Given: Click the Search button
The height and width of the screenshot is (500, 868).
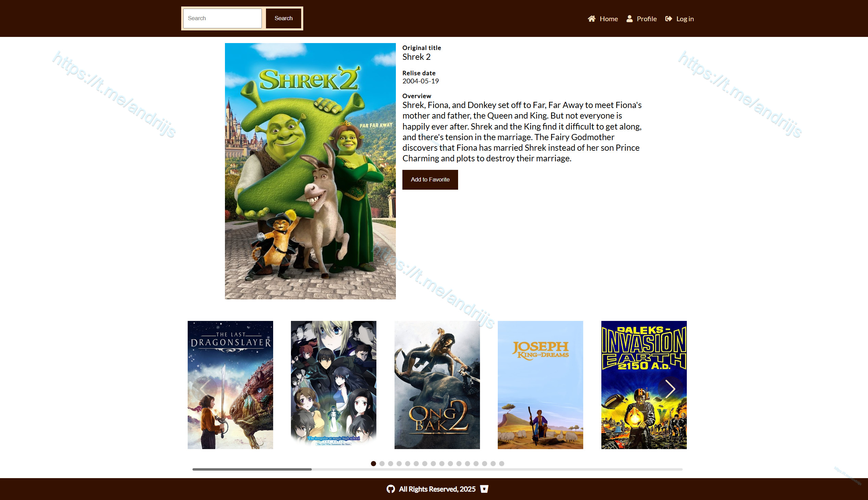Looking at the screenshot, I should [x=283, y=18].
